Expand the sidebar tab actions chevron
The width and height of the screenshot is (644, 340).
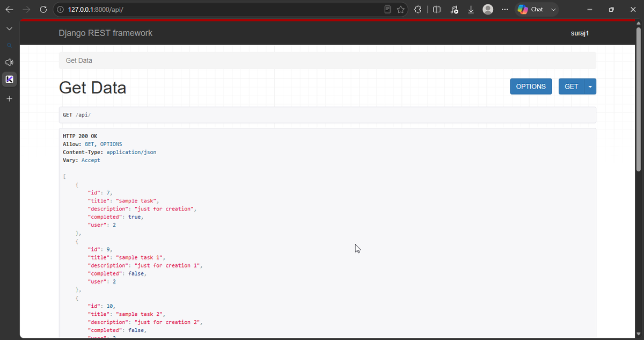[9, 28]
